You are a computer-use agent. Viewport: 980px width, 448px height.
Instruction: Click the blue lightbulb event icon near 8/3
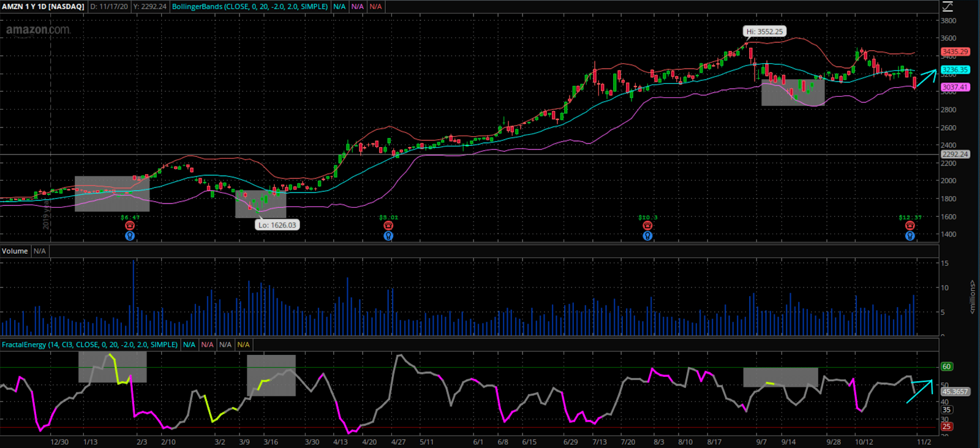pyautogui.click(x=647, y=236)
